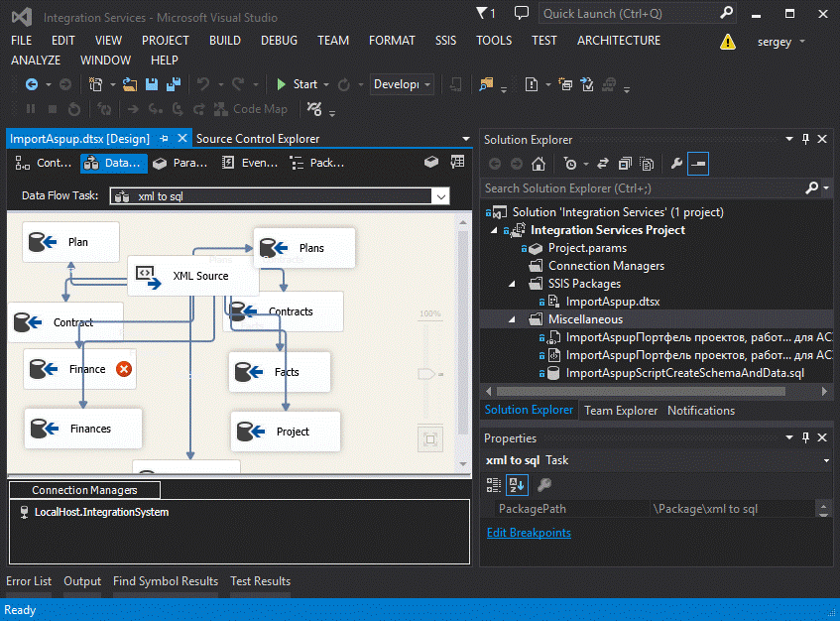The height and width of the screenshot is (621, 840).
Task: Click the Solution Explorer horizontal scrollbar
Action: pos(641,392)
